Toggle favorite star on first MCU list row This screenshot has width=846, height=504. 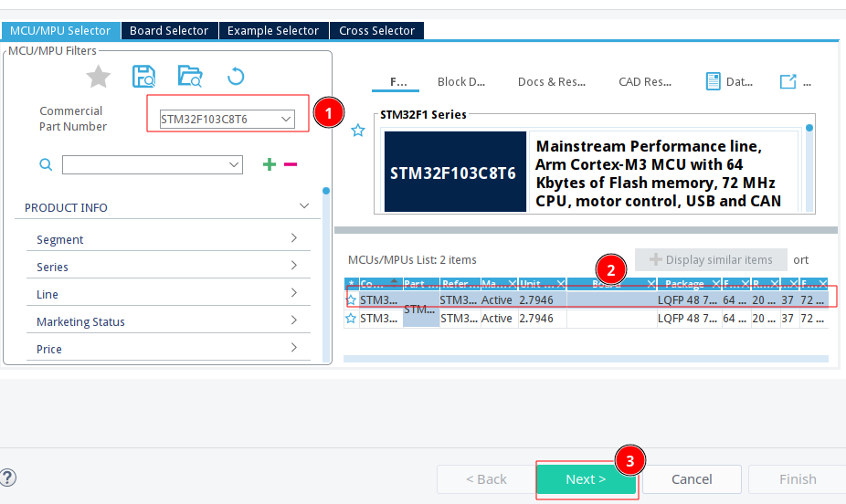(x=351, y=299)
